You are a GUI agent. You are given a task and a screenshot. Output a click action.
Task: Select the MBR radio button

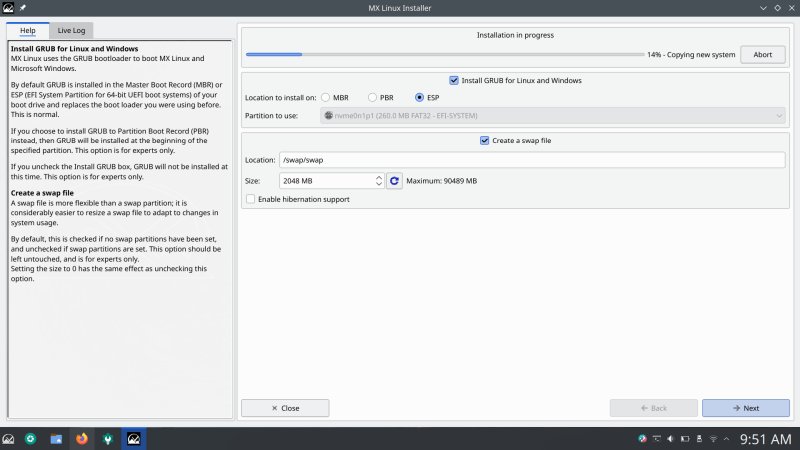coord(326,97)
